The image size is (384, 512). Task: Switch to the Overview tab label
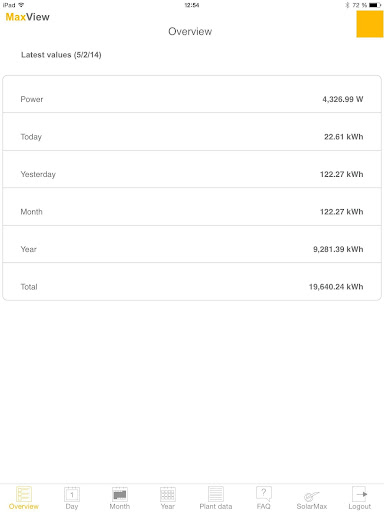click(x=24, y=506)
